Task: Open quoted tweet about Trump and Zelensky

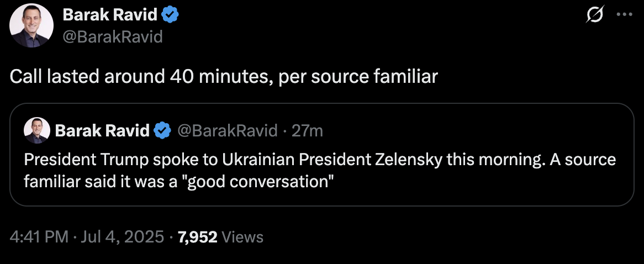Action: coord(321,170)
